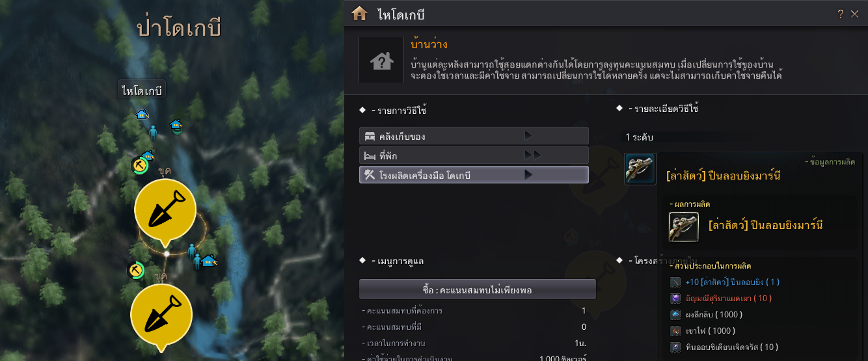The width and height of the screenshot is (868, 361).
Task: Select the โรงผลิตเครื่องมือ โดเกบี workshop usage
Action: point(474,175)
